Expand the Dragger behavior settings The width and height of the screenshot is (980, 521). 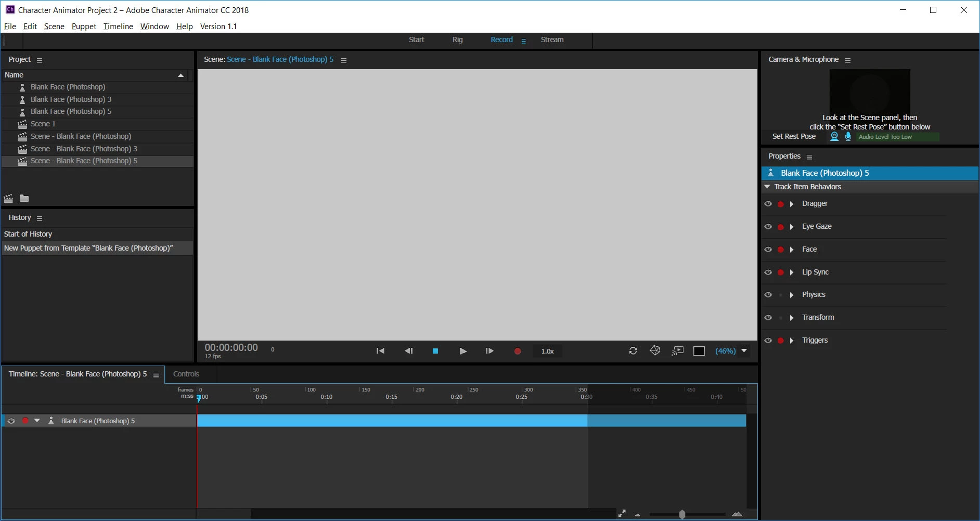pyautogui.click(x=792, y=204)
